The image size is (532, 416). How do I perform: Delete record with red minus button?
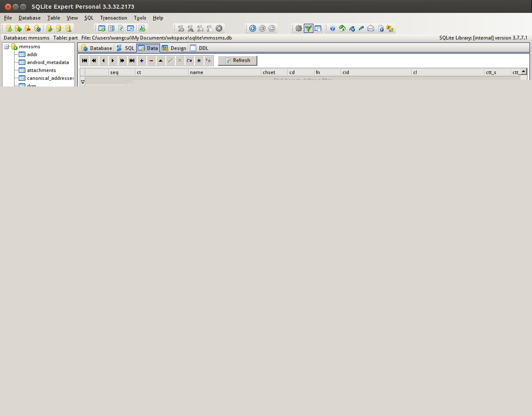(151, 61)
